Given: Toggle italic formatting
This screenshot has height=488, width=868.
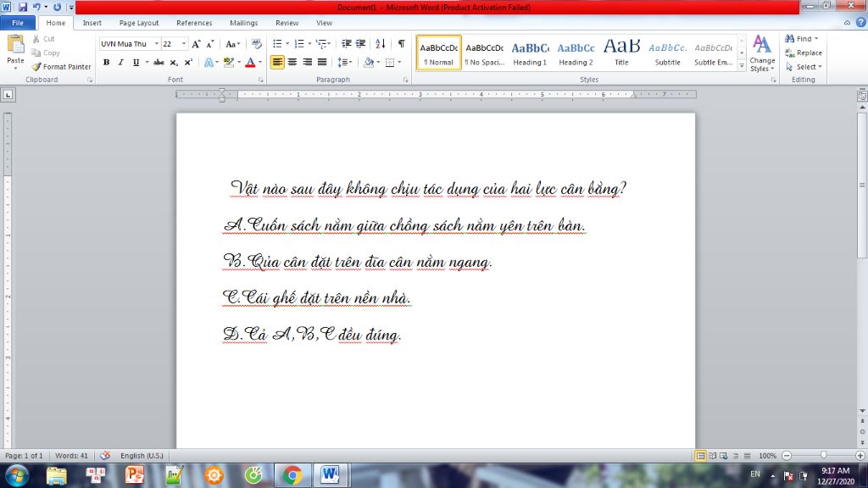Looking at the screenshot, I should pyautogui.click(x=120, y=63).
